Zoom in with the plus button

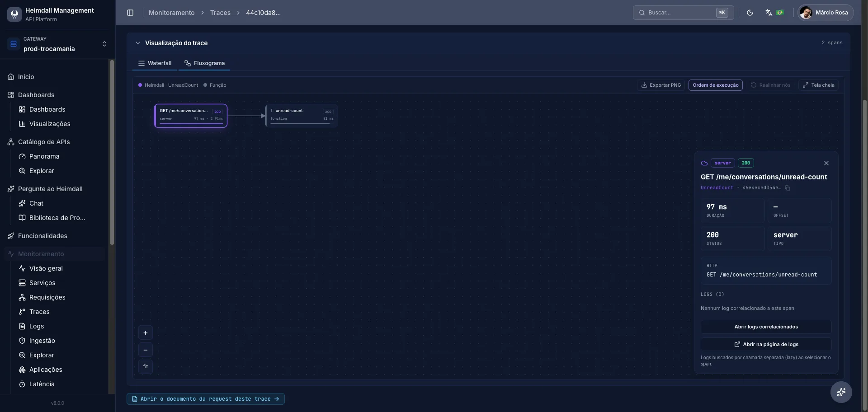[x=146, y=333]
